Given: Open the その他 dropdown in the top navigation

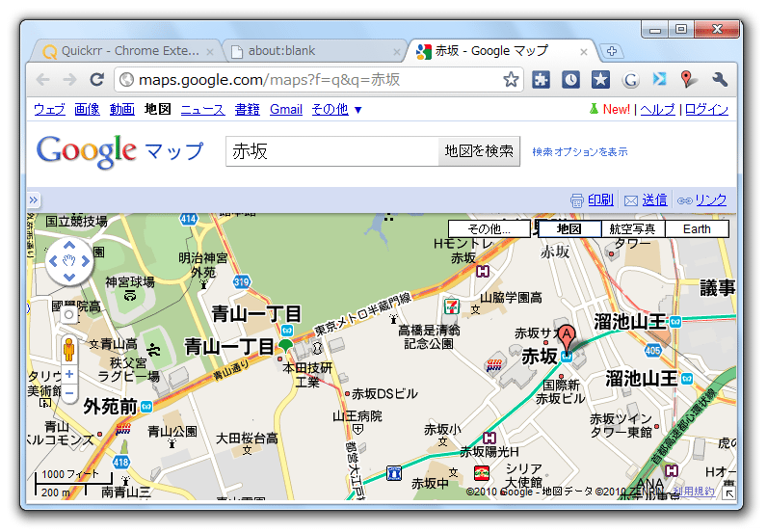Looking at the screenshot, I should (336, 110).
